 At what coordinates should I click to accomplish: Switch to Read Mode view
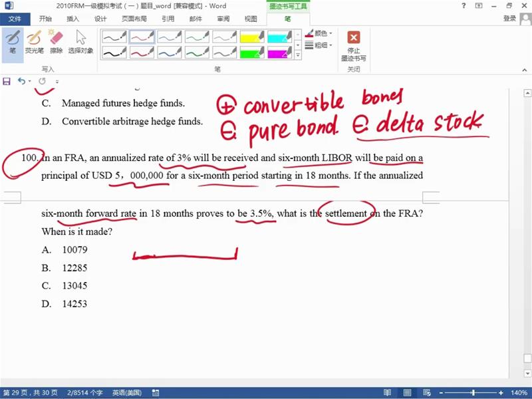[387, 393]
